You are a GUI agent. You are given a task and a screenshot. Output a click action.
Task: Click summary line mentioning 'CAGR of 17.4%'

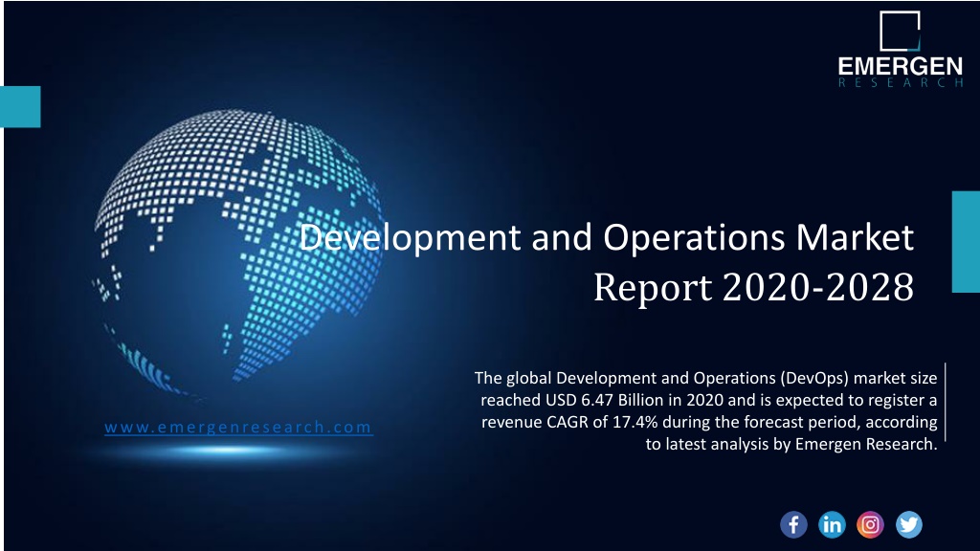point(709,422)
